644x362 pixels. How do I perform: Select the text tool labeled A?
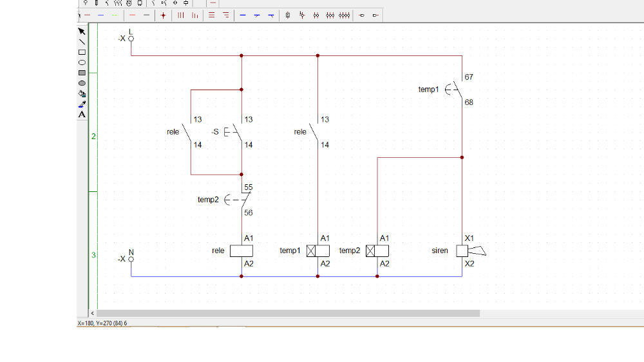click(82, 115)
